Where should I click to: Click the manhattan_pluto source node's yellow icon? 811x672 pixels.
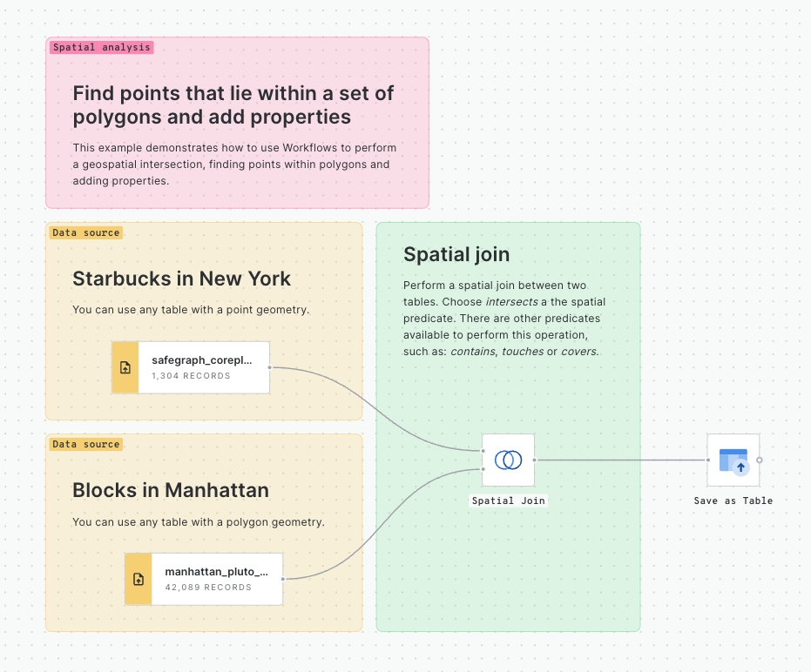pos(139,579)
